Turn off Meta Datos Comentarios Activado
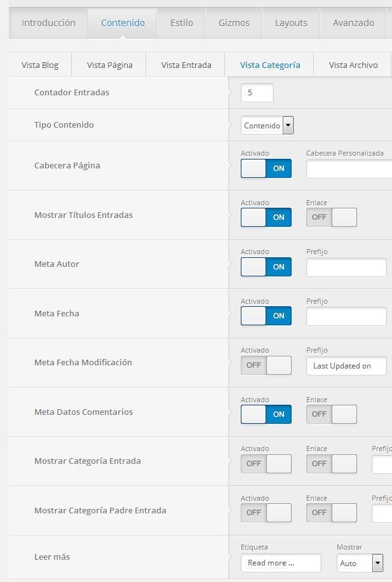The image size is (392, 582). [266, 414]
